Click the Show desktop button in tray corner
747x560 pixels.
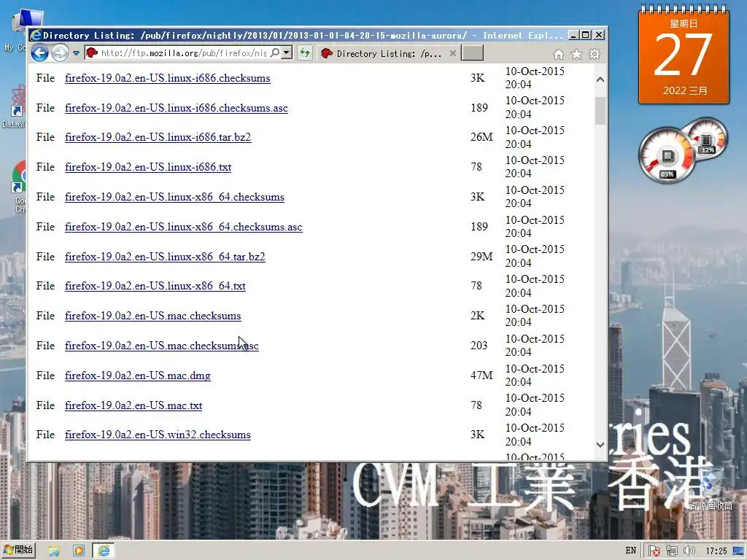tap(740, 551)
